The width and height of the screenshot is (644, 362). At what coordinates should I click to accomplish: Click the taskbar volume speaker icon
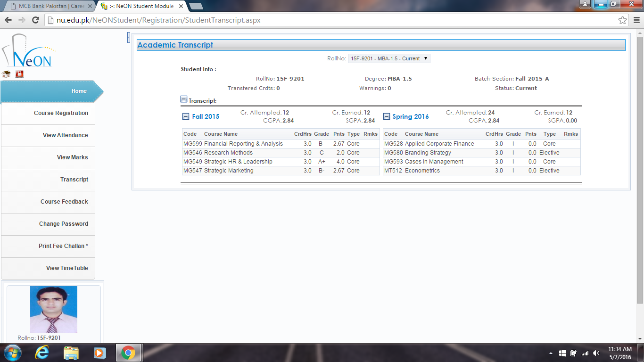pyautogui.click(x=596, y=353)
